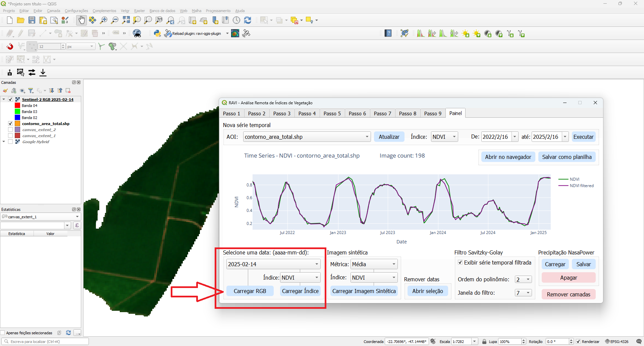Toggle Exibir série temporal filtrada checkbox
Viewport: 644px width, 346px height.
click(x=460, y=263)
